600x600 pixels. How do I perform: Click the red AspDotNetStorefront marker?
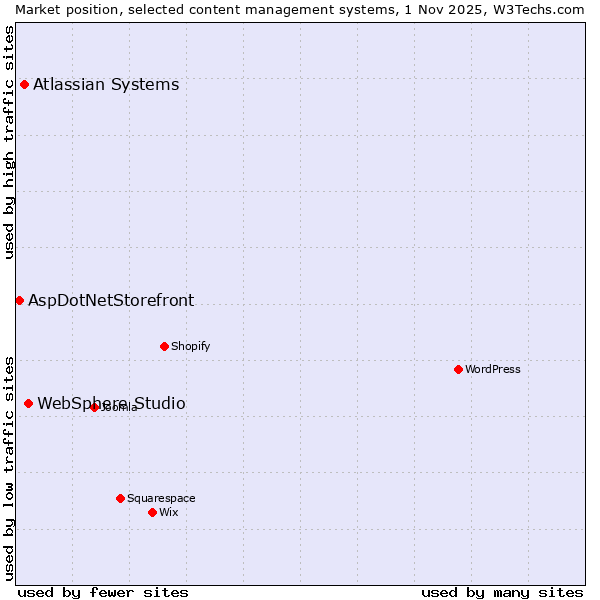[x=19, y=300]
